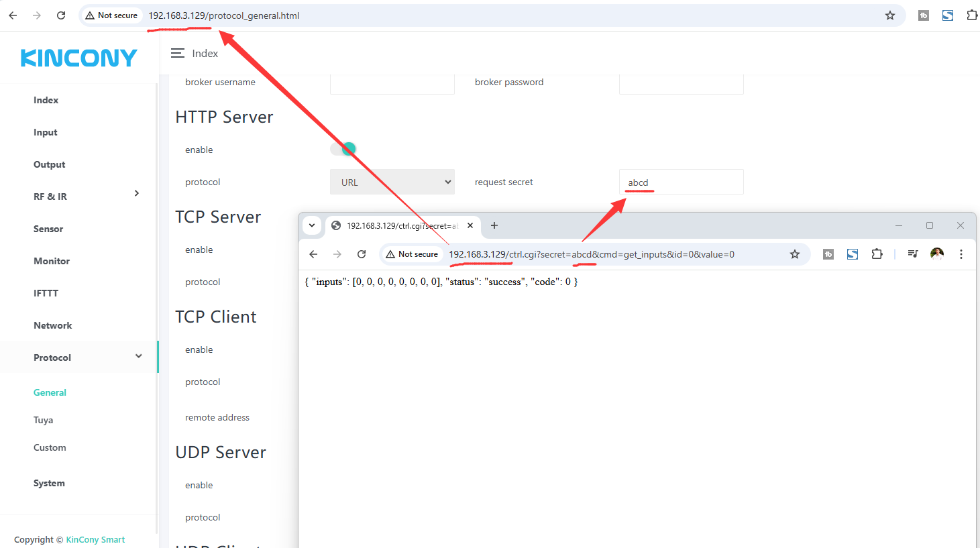Screen dimensions: 980x548
Task: Bookmark the ctrl.cgi page with star icon
Action: (795, 254)
